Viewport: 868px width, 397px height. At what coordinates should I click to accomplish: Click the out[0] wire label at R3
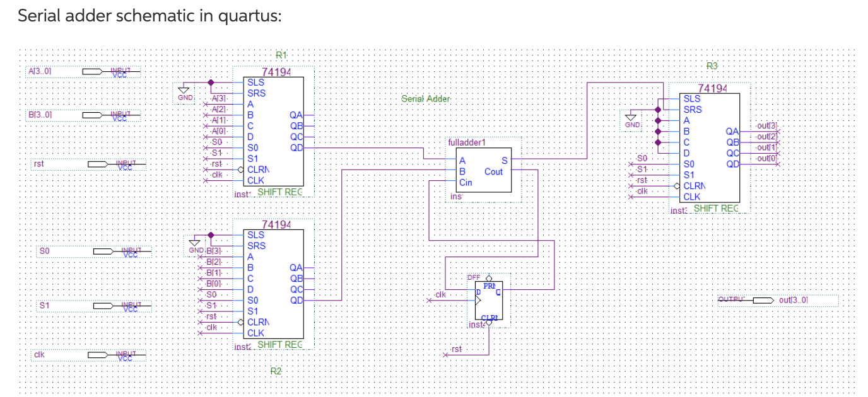pyautogui.click(x=766, y=158)
